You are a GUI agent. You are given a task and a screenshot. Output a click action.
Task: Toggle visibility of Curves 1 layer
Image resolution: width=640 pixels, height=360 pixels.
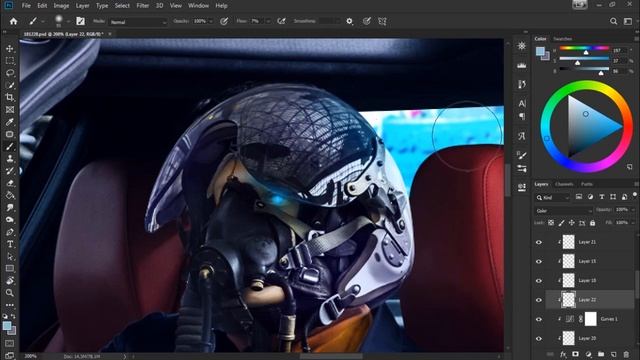(539, 319)
